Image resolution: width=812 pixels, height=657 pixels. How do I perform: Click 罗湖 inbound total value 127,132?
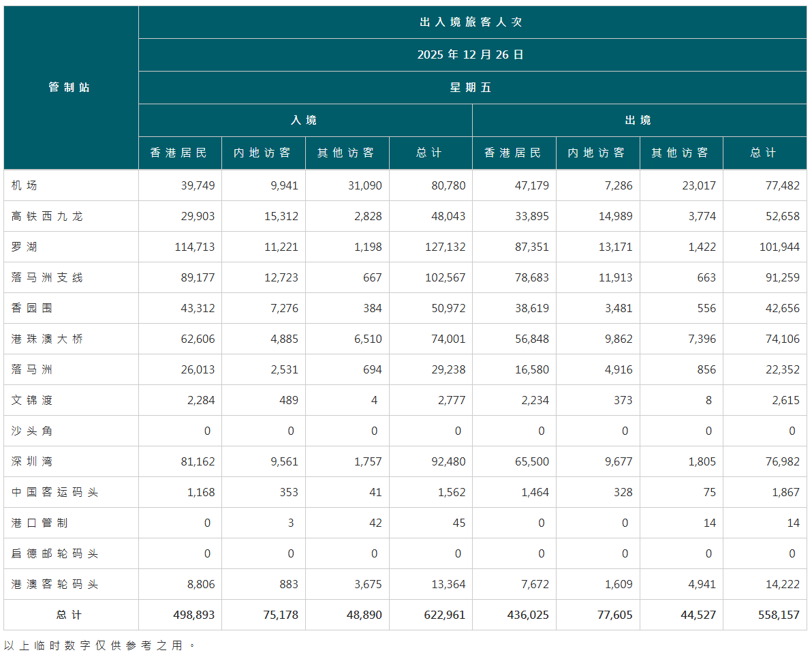(445, 247)
